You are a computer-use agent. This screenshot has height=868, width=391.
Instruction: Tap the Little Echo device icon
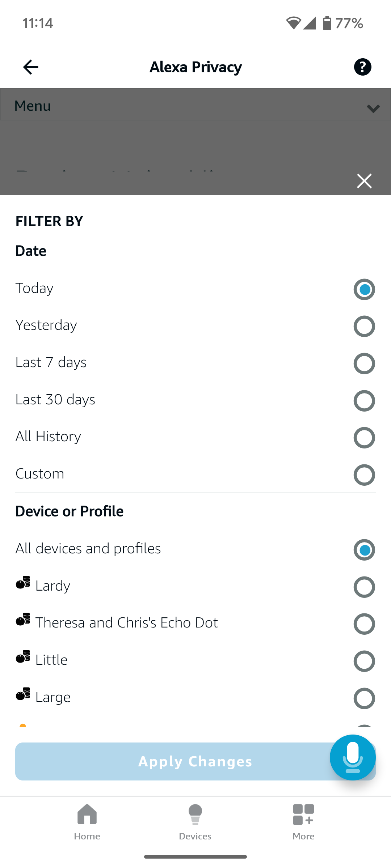tap(23, 657)
